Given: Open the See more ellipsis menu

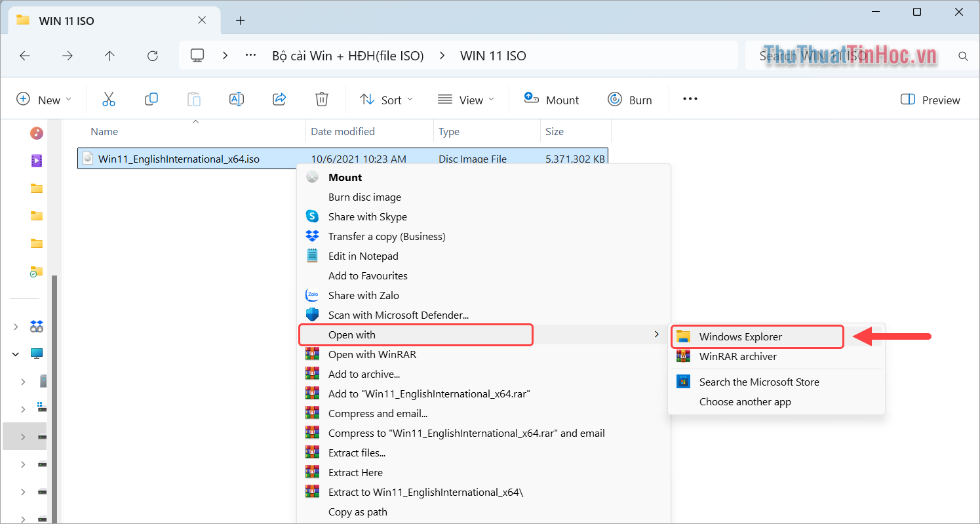Looking at the screenshot, I should tap(690, 99).
